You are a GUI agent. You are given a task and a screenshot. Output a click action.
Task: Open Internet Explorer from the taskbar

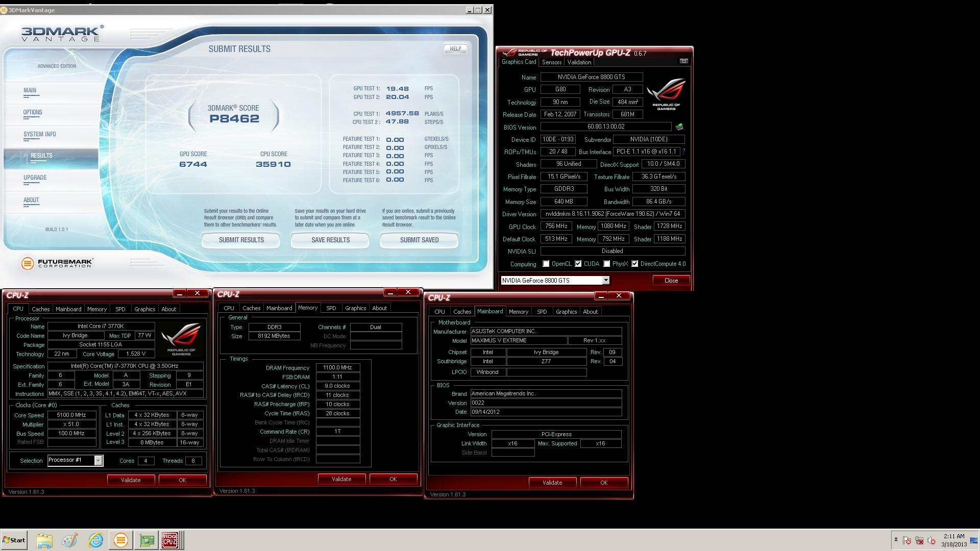click(95, 540)
